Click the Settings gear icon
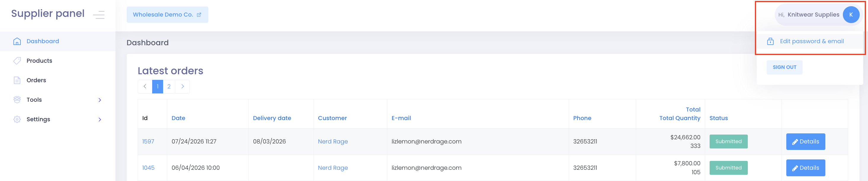868x181 pixels. 17,119
